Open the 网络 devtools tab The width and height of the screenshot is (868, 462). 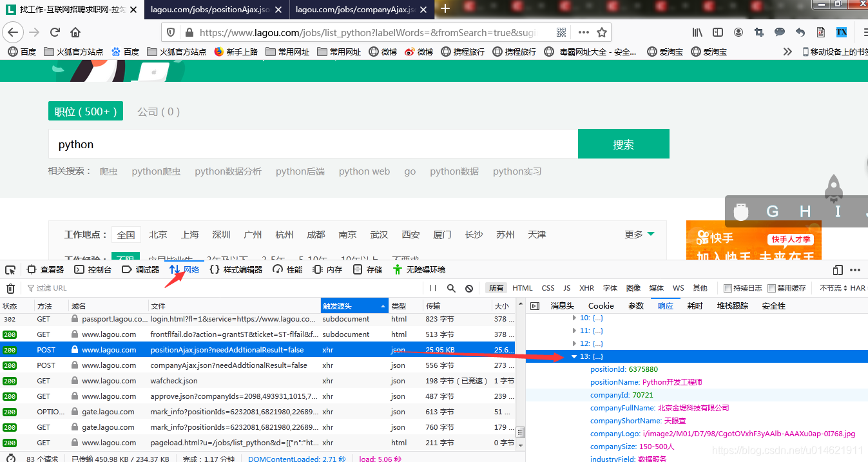click(x=184, y=269)
